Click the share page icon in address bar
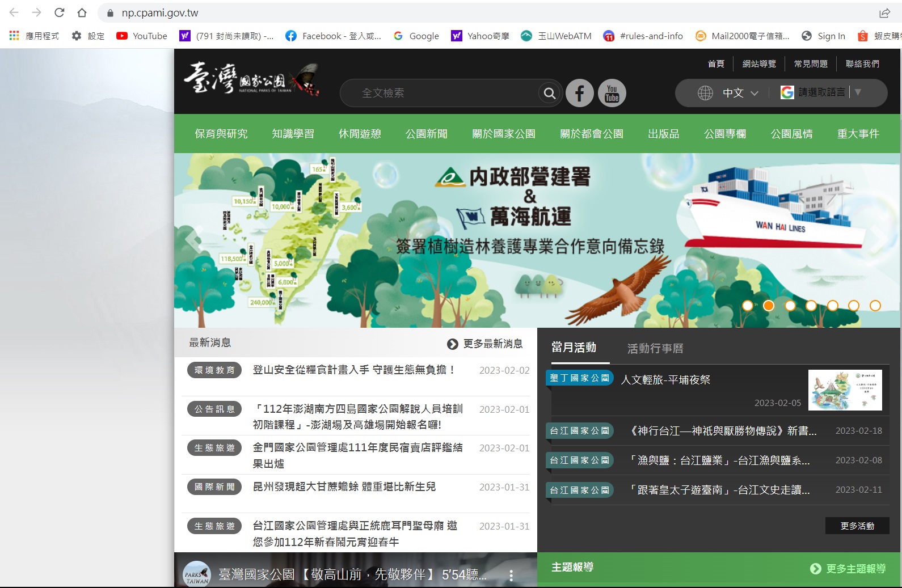This screenshot has height=588, width=902. [x=884, y=12]
